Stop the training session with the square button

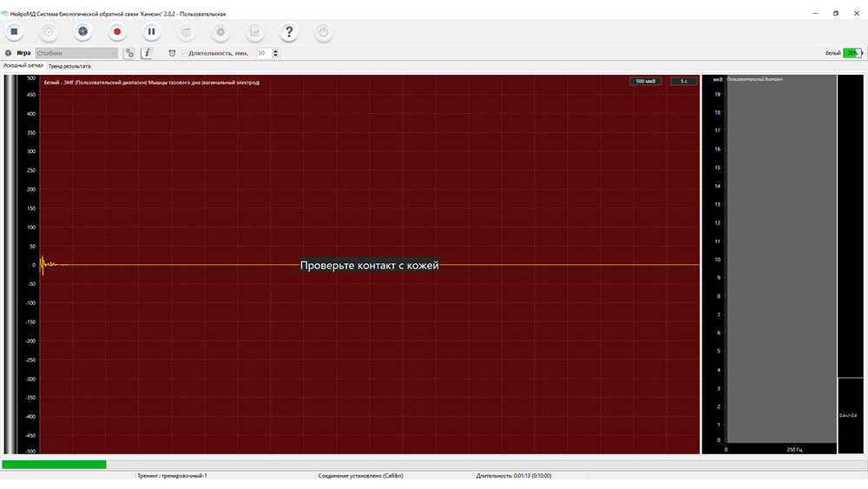[15, 31]
